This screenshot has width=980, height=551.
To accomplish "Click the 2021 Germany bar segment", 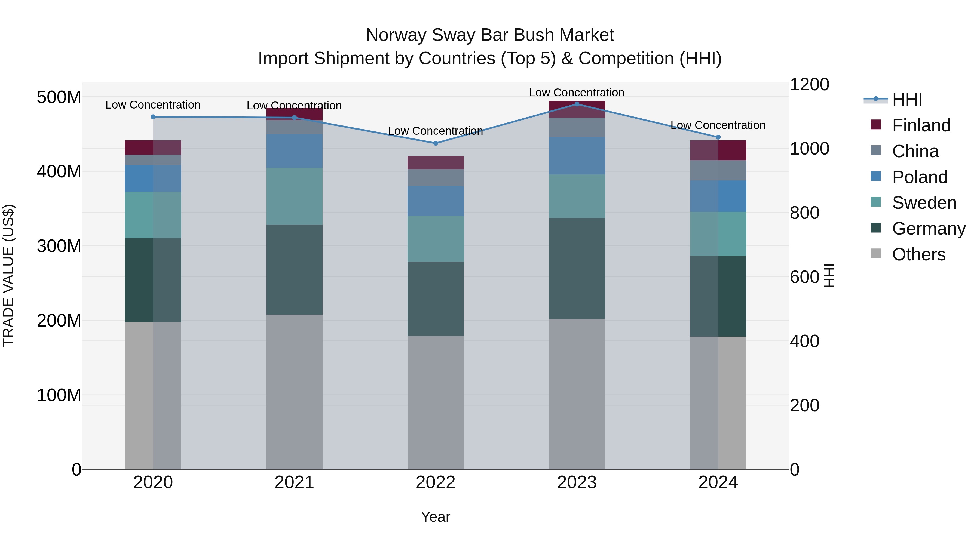I will pos(294,270).
